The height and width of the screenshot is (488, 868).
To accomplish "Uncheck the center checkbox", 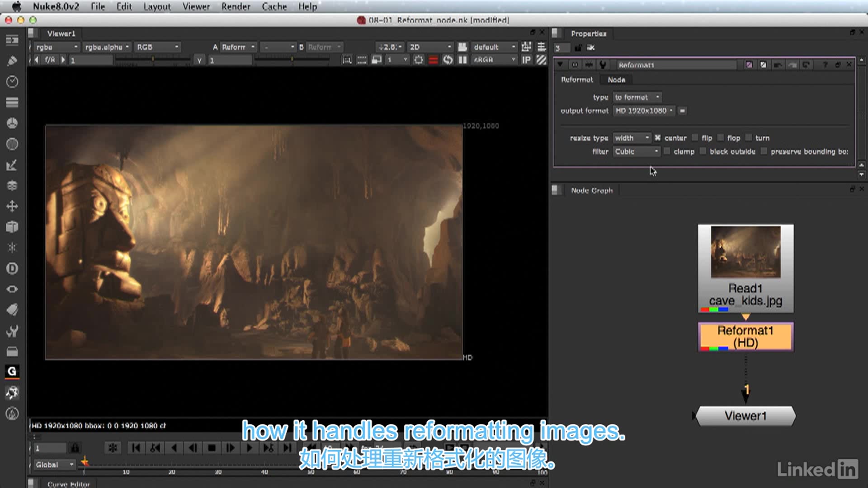I will [x=658, y=138].
